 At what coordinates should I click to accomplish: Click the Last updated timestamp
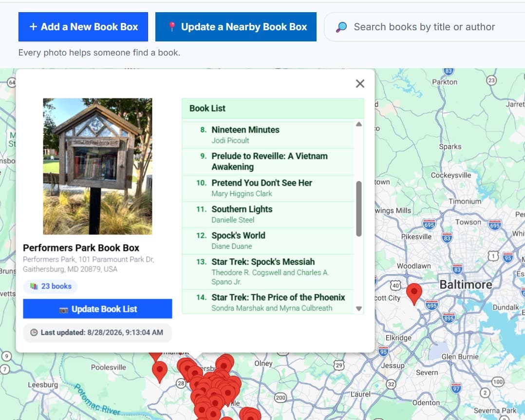(x=97, y=333)
